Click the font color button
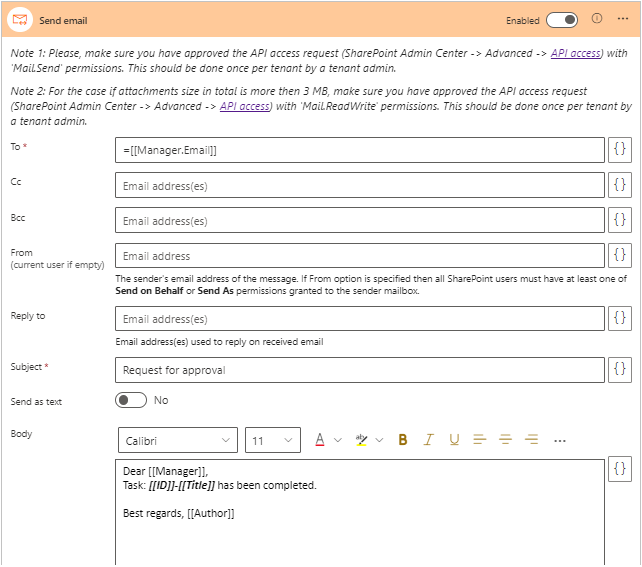 pos(320,440)
